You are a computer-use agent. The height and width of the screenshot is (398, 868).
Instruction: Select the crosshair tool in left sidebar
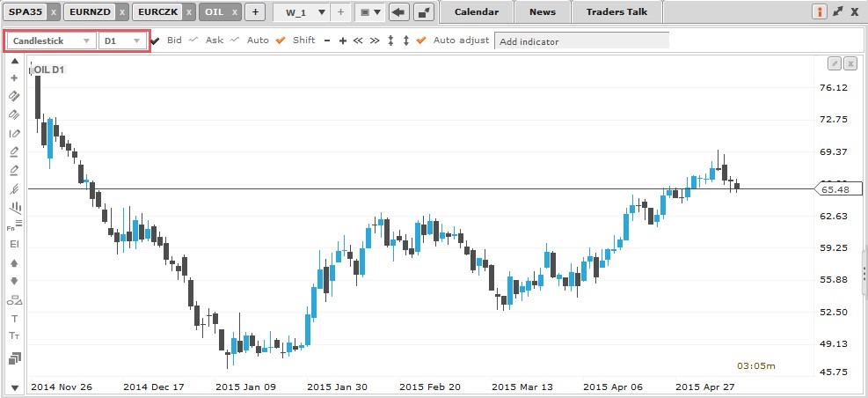(14, 77)
